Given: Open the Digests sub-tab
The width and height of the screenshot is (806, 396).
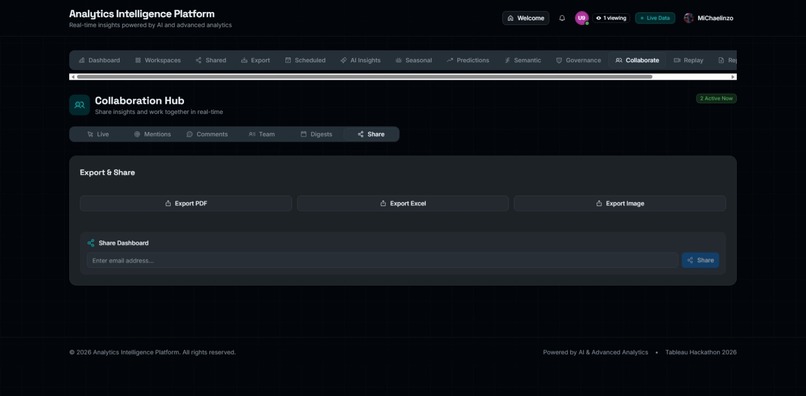Looking at the screenshot, I should (316, 134).
